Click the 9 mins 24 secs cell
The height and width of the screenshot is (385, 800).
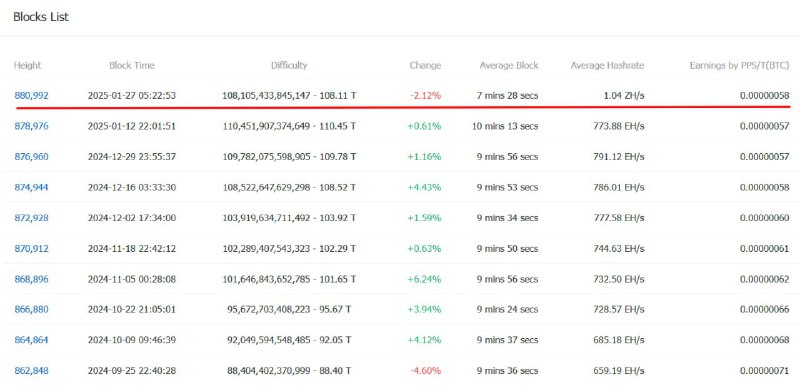tap(507, 310)
